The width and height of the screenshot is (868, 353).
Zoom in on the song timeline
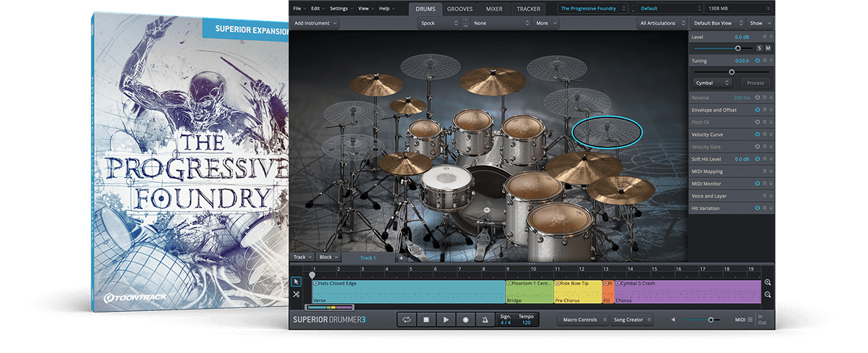point(767,283)
